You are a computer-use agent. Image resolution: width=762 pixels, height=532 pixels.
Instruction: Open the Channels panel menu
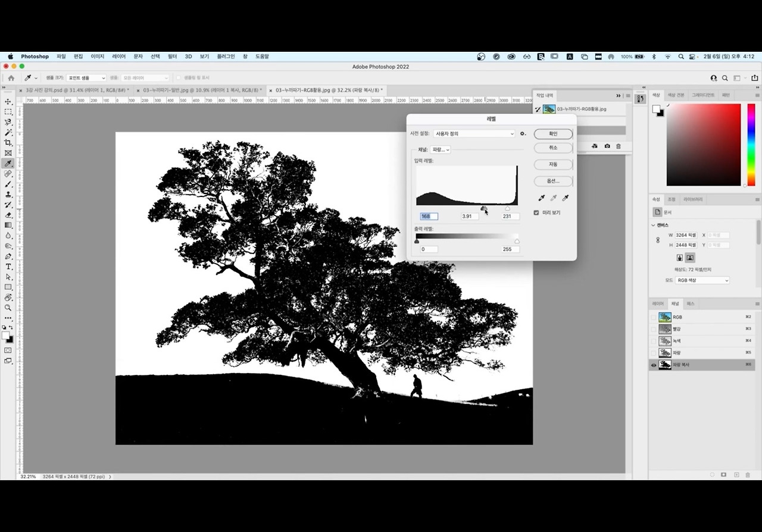tap(757, 304)
